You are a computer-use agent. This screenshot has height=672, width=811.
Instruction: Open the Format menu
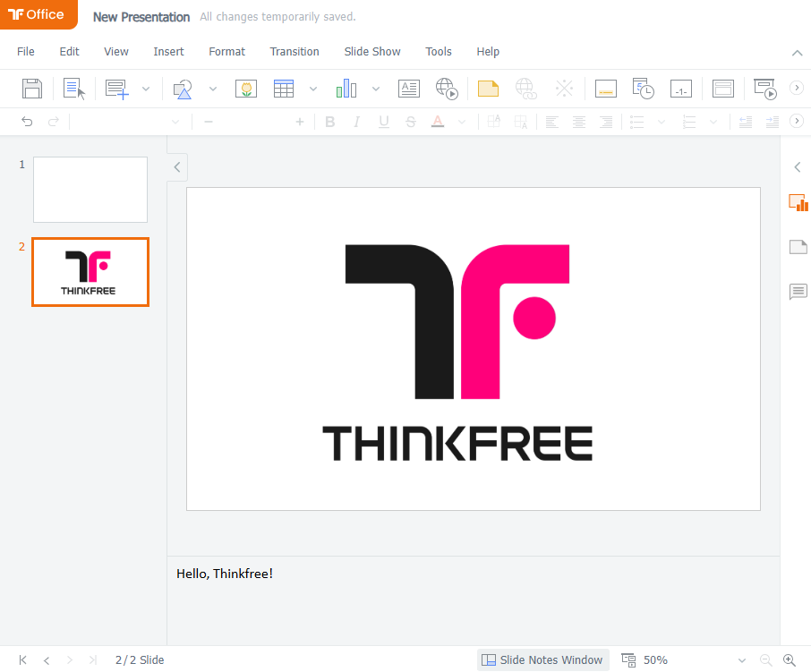click(227, 52)
